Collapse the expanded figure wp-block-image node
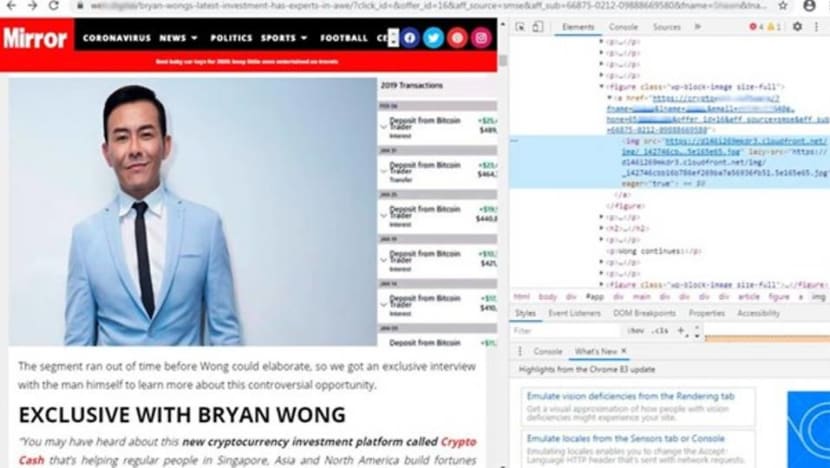This screenshot has height=468, width=830. pos(602,86)
